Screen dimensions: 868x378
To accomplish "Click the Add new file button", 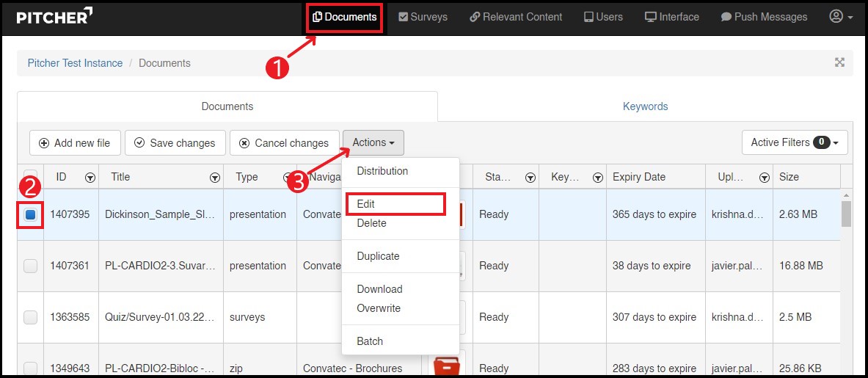I will (x=74, y=143).
